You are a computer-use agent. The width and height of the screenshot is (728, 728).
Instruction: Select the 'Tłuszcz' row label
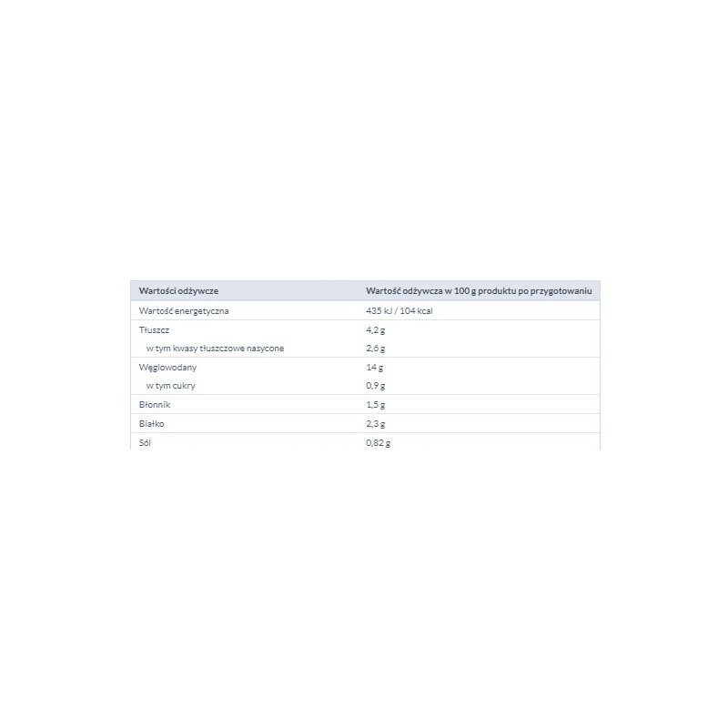[154, 330]
